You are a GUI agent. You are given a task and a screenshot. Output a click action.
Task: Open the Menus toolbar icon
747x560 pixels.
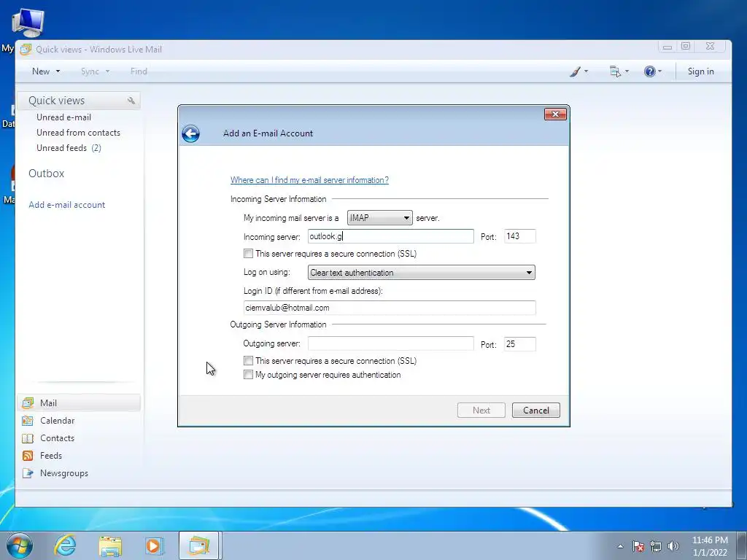point(615,71)
